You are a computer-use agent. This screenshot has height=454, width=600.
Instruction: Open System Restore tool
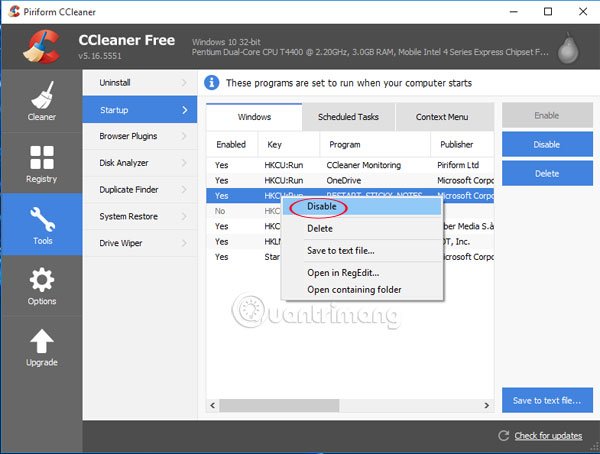point(140,217)
